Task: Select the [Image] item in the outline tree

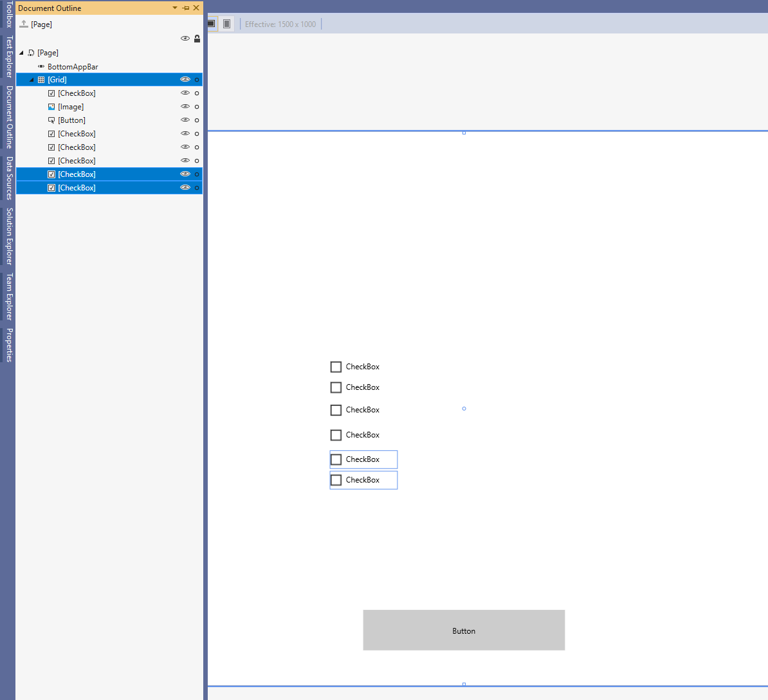Action: 71,107
